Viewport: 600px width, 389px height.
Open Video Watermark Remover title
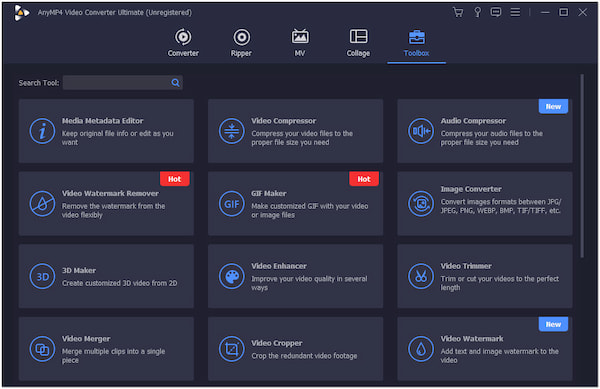(x=110, y=194)
